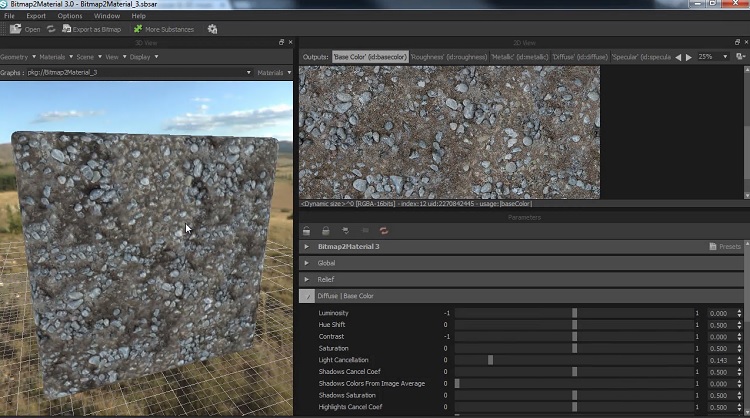Viewport: 750px width, 418px height.
Task: Open the View dropdown in 3D View
Action: (116, 57)
